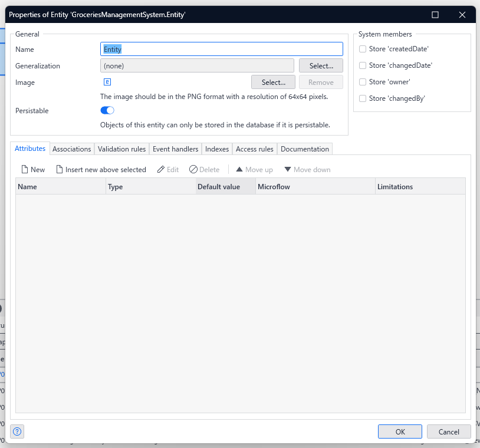Enable Store 'createdDate' checkbox

pyautogui.click(x=363, y=49)
